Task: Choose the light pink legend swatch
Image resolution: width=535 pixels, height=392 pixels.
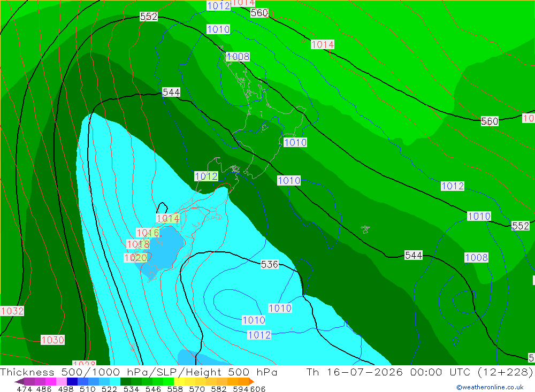Action: (x=62, y=381)
